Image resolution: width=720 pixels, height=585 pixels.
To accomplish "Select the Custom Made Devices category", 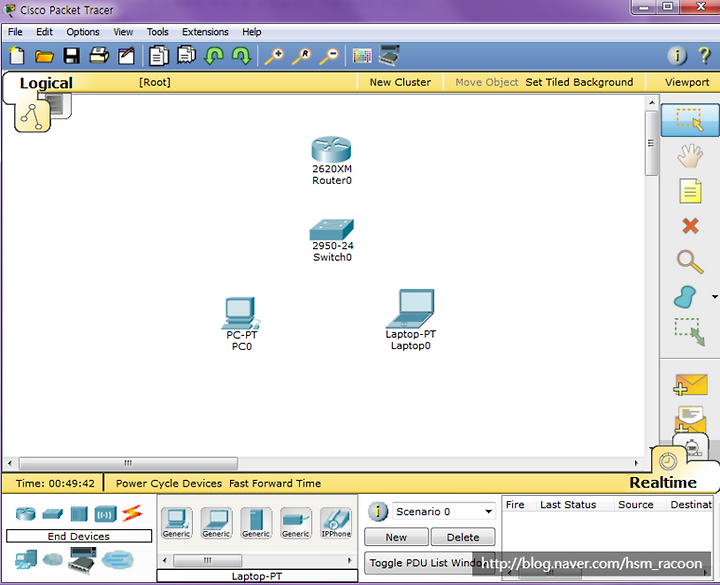I will pos(82,560).
